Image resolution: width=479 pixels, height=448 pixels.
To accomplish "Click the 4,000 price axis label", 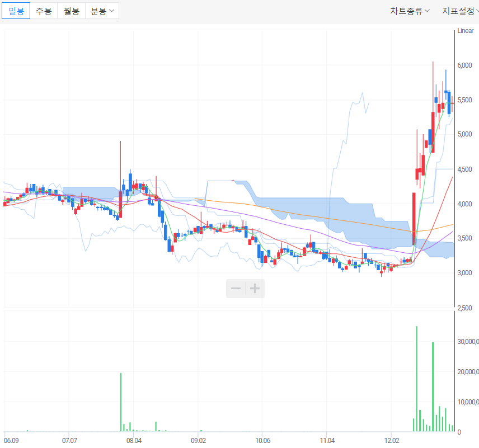I will (x=464, y=204).
